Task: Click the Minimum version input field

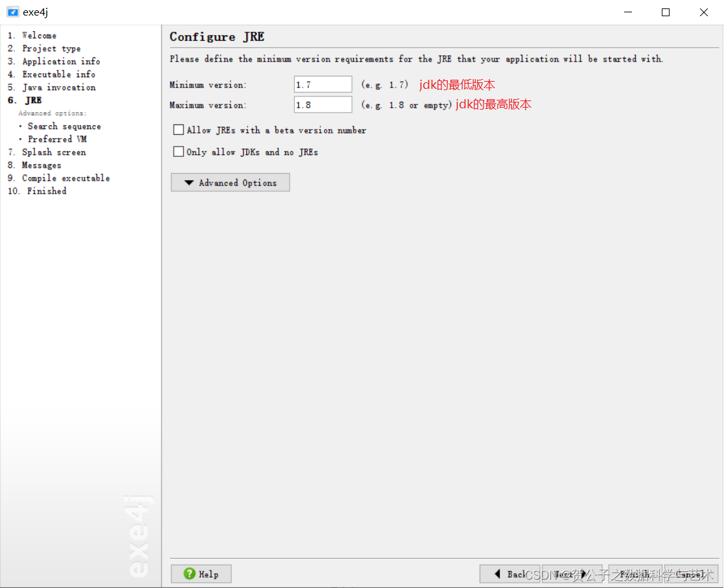Action: coord(323,84)
